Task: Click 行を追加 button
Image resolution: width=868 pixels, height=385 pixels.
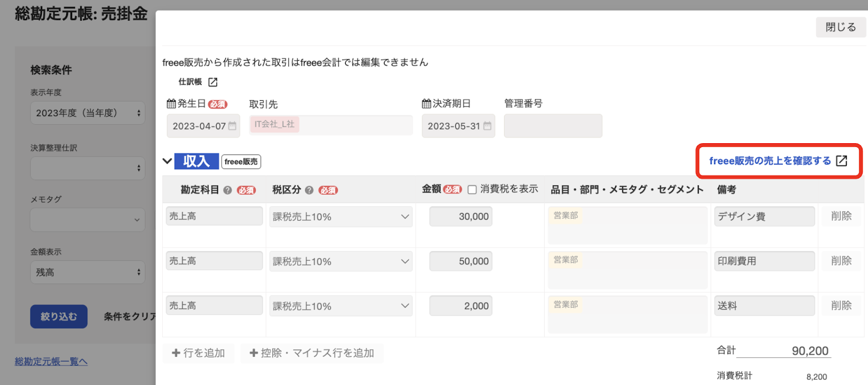Action: 198,353
